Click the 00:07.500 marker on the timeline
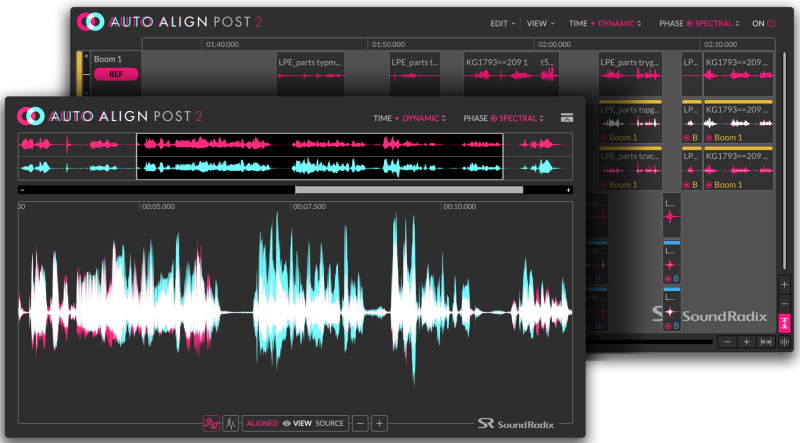This screenshot has height=443, width=800. 309,207
